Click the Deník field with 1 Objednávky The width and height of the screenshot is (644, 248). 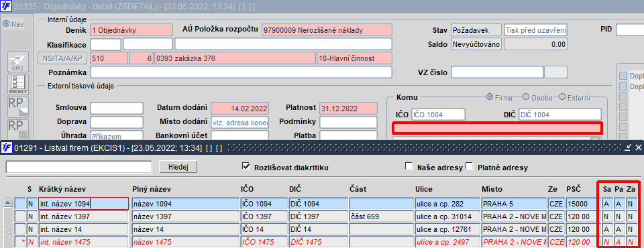click(x=132, y=30)
